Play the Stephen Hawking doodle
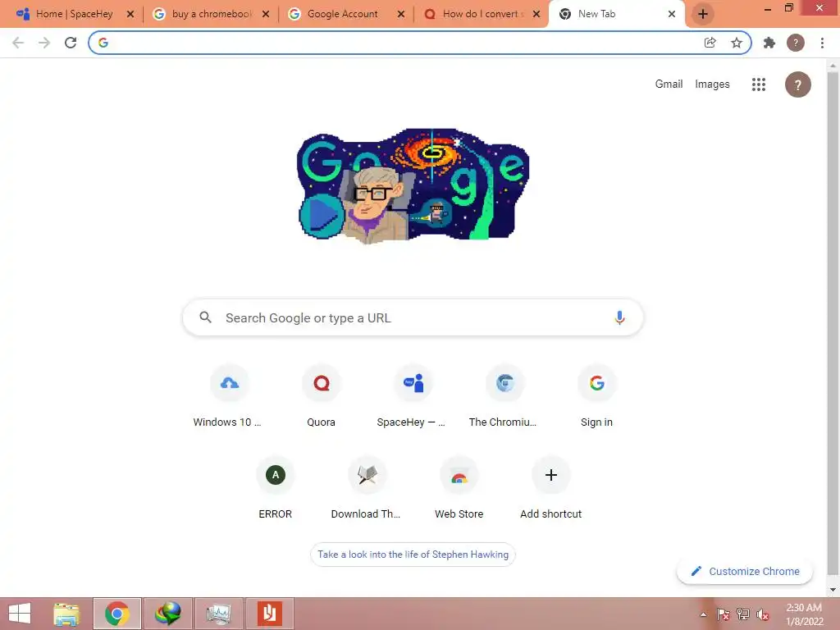 [x=321, y=216]
